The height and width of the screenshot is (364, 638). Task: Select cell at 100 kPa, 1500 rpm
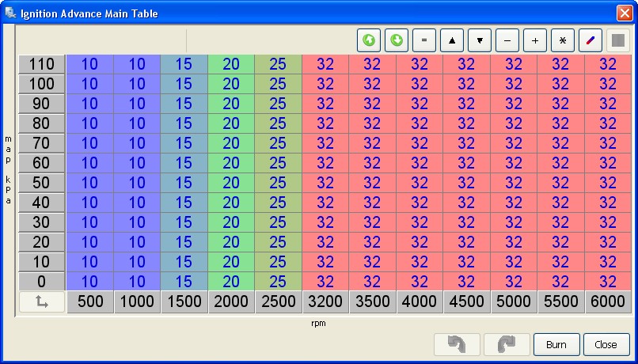point(184,84)
